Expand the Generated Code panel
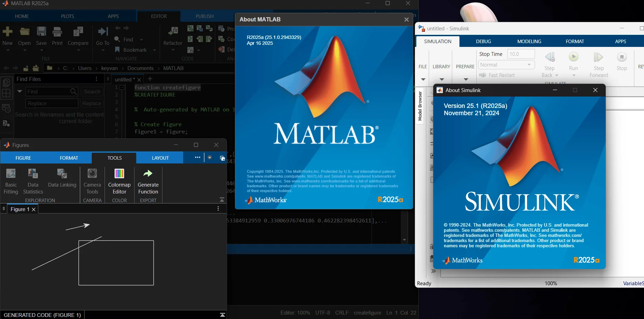 [x=222, y=315]
